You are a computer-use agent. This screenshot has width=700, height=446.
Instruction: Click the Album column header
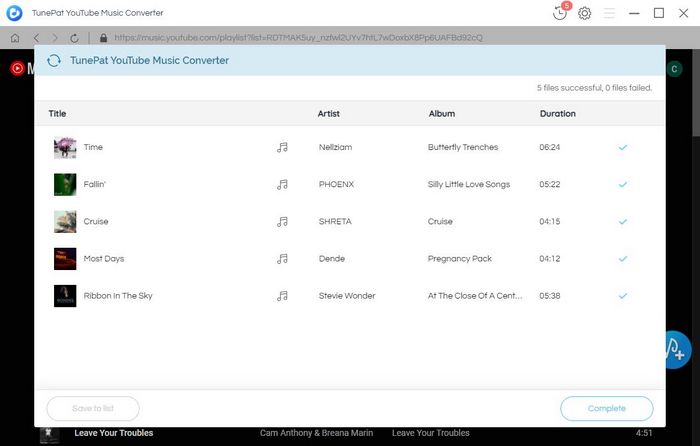pos(442,113)
